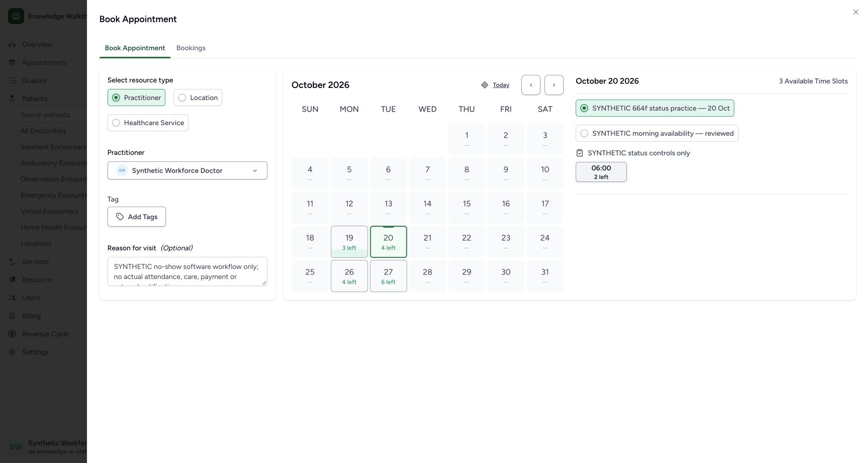Click the Today target icon
Screen dimensions: 868x463
[x=485, y=85]
